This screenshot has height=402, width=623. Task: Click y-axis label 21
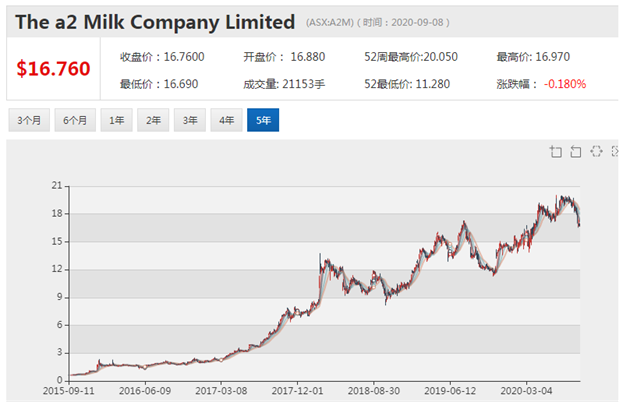click(57, 186)
